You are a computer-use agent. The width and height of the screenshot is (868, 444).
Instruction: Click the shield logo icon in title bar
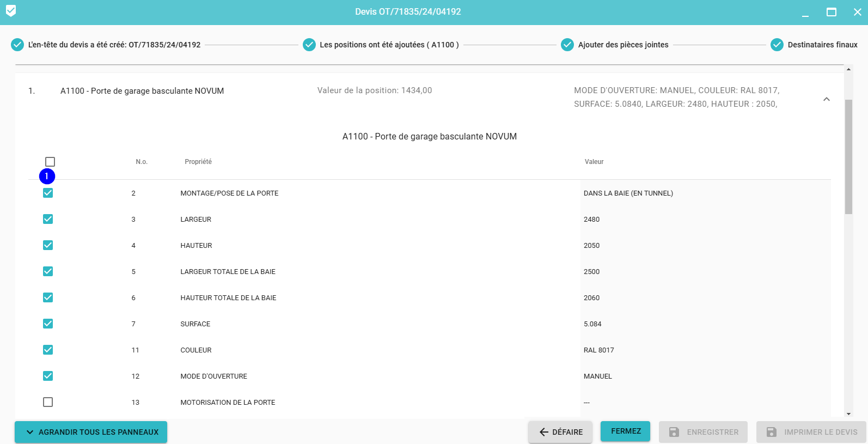pos(11,11)
